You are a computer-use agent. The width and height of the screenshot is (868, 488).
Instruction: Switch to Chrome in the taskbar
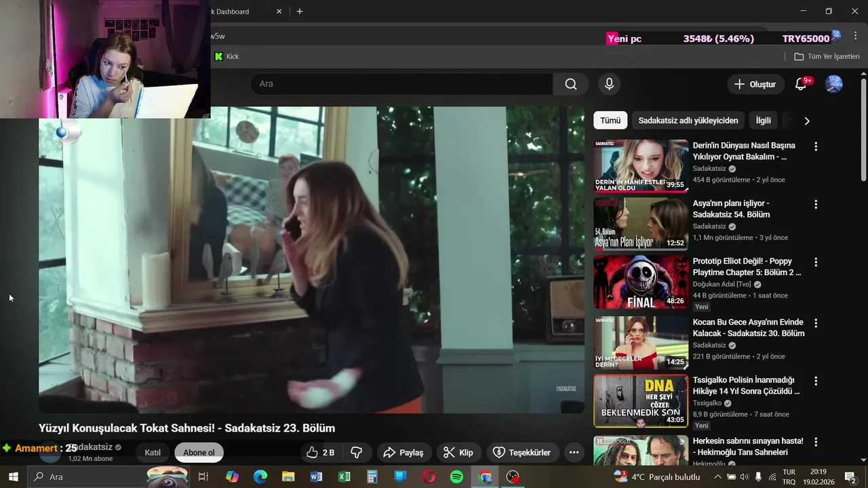(485, 476)
